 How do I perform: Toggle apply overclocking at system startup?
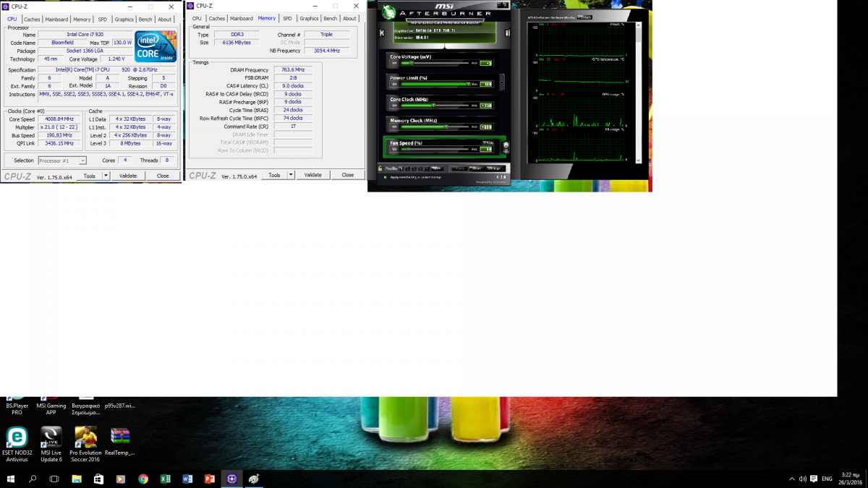385,177
